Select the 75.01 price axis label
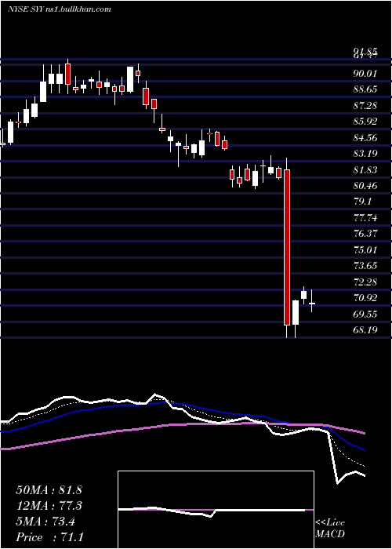This screenshot has width=392, height=549. 365,250
